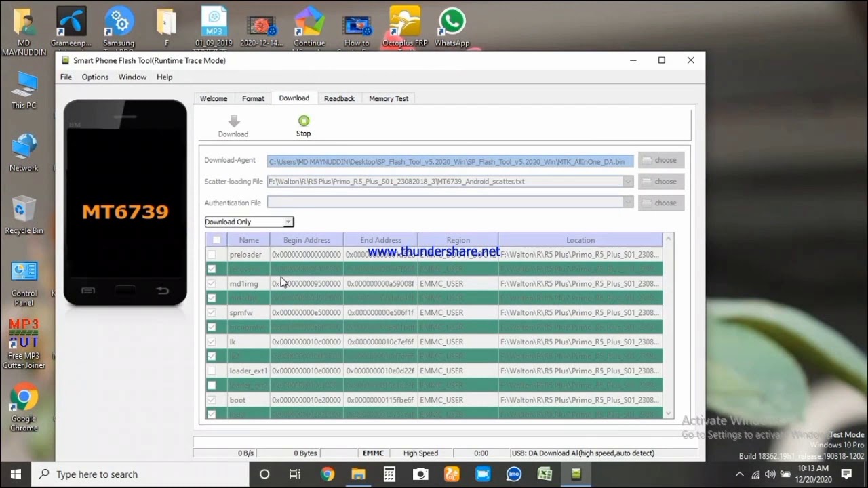Open the notifications action center

[846, 474]
